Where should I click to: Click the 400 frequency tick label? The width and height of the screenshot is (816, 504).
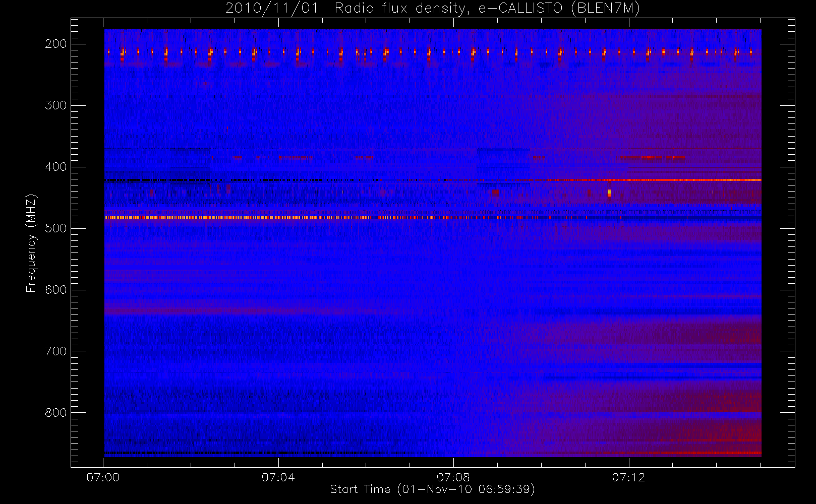pyautogui.click(x=56, y=167)
